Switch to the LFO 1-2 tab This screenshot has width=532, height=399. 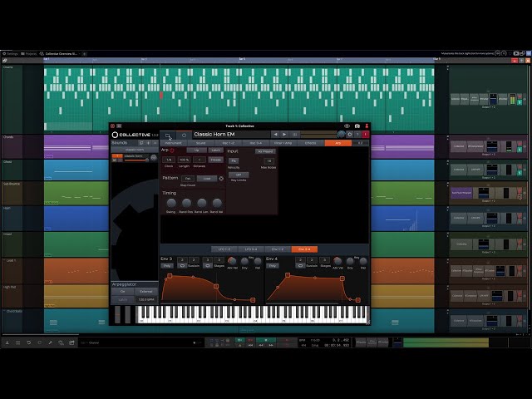(x=224, y=249)
